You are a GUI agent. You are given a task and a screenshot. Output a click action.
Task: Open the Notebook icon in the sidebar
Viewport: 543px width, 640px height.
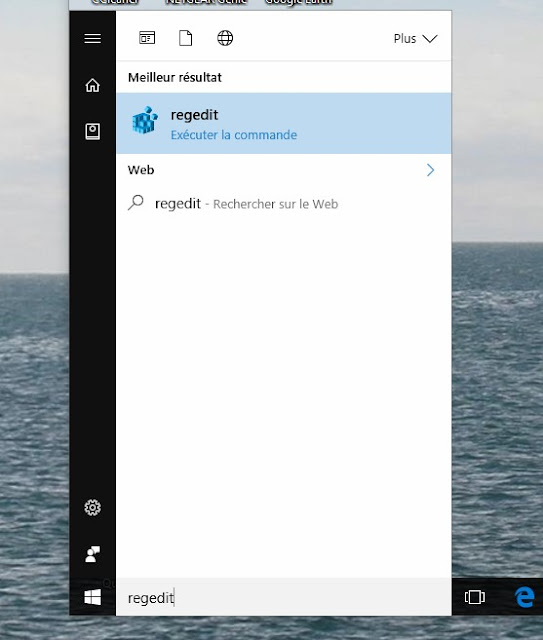coord(93,131)
